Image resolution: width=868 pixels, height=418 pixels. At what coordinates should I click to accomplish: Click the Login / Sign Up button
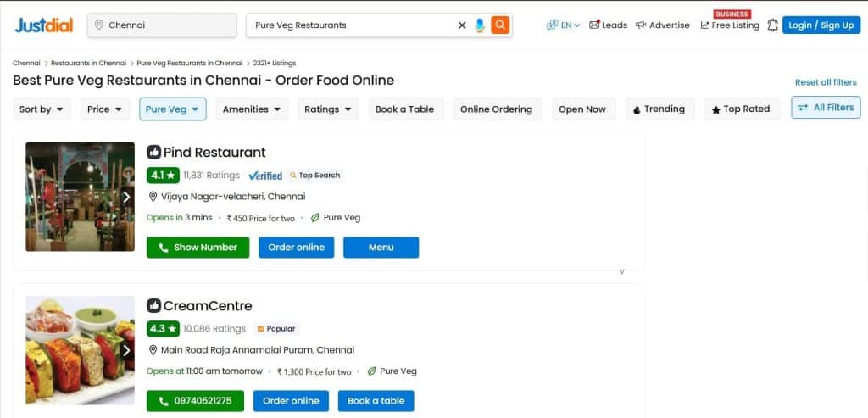click(821, 25)
